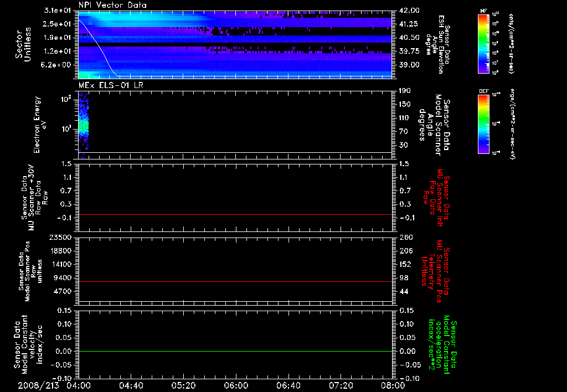This screenshot has height=392, width=567.
Task: Click the red MU Scanner Inh flat line
Action: (235, 214)
